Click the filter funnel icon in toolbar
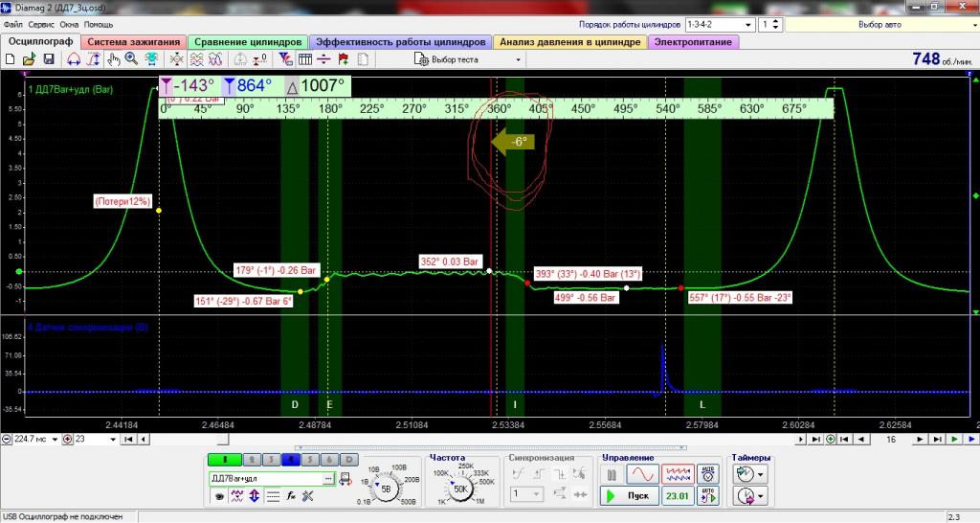 click(285, 59)
